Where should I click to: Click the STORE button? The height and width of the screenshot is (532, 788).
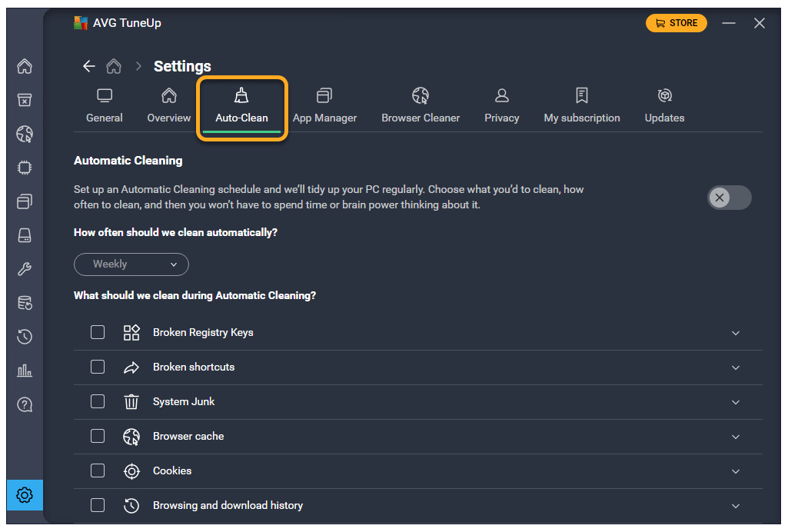coord(676,23)
